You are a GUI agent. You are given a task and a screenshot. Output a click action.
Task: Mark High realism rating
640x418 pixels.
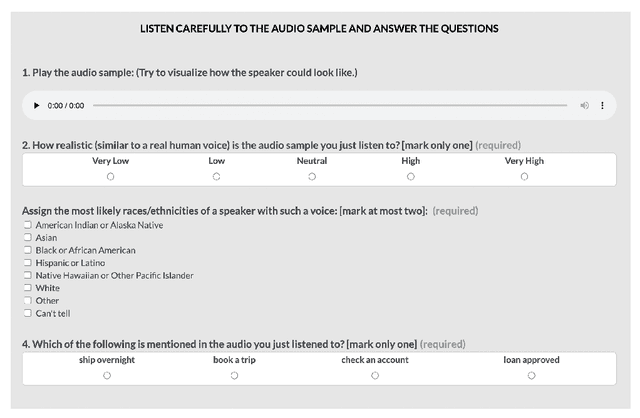point(410,176)
